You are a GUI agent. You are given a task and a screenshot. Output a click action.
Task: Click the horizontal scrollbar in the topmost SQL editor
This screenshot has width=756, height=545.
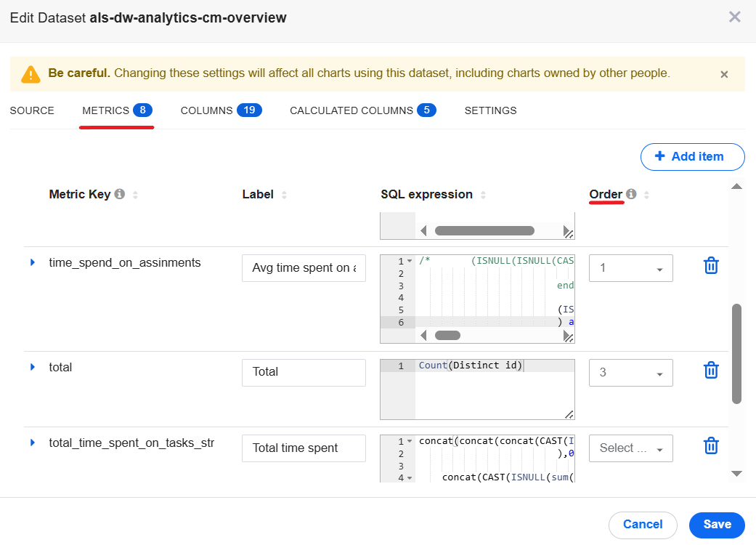484,230
